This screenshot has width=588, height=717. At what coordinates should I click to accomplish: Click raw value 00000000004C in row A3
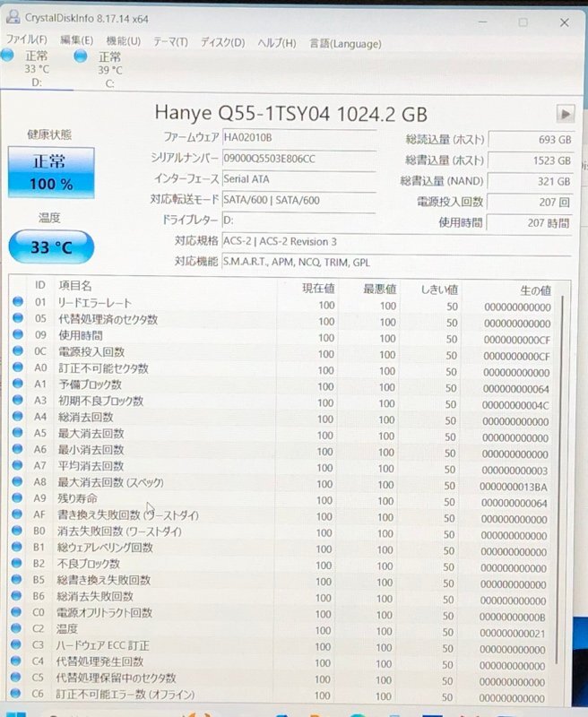point(514,406)
